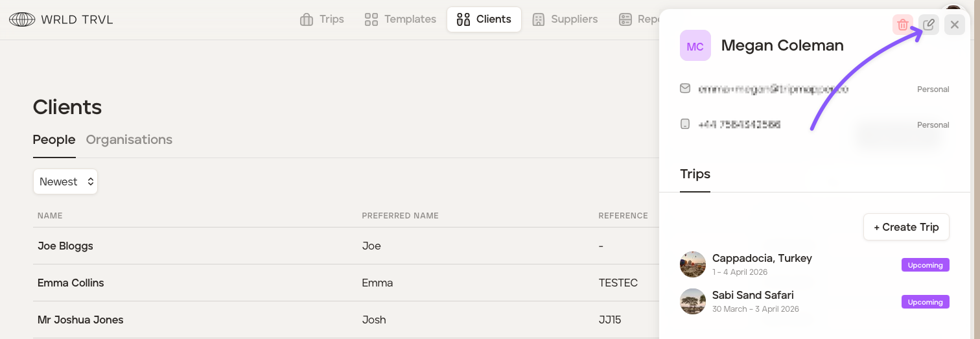Select the Emma Collins client row

point(71,283)
